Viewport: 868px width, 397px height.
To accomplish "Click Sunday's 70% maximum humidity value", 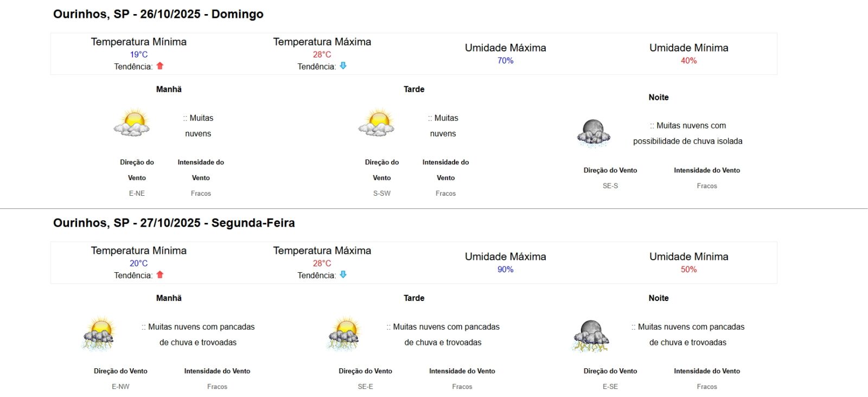I will (x=505, y=61).
